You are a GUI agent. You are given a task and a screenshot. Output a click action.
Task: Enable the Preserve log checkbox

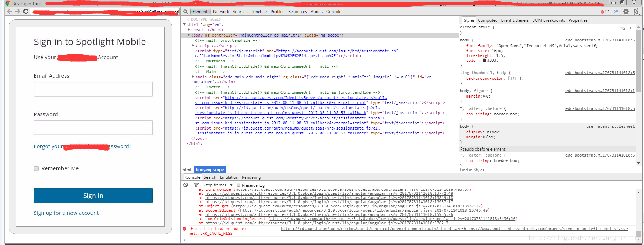[238, 185]
